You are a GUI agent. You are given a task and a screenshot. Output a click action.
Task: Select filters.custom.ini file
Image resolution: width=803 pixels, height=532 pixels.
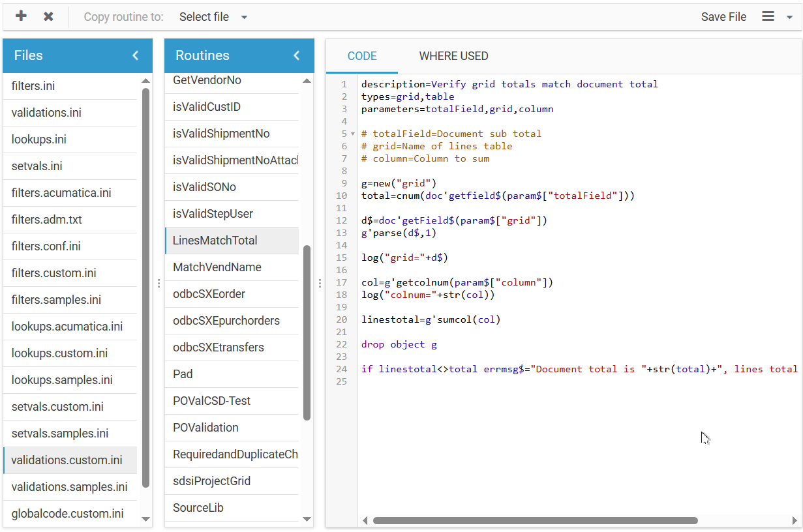coord(70,273)
